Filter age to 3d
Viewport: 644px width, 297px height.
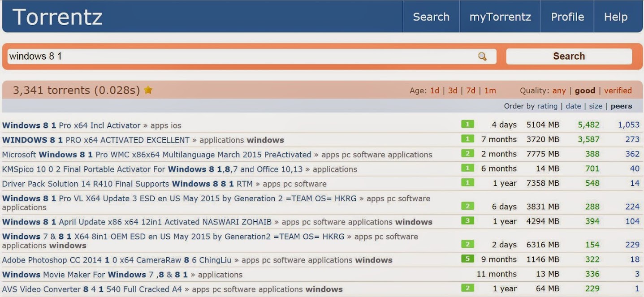coord(453,90)
